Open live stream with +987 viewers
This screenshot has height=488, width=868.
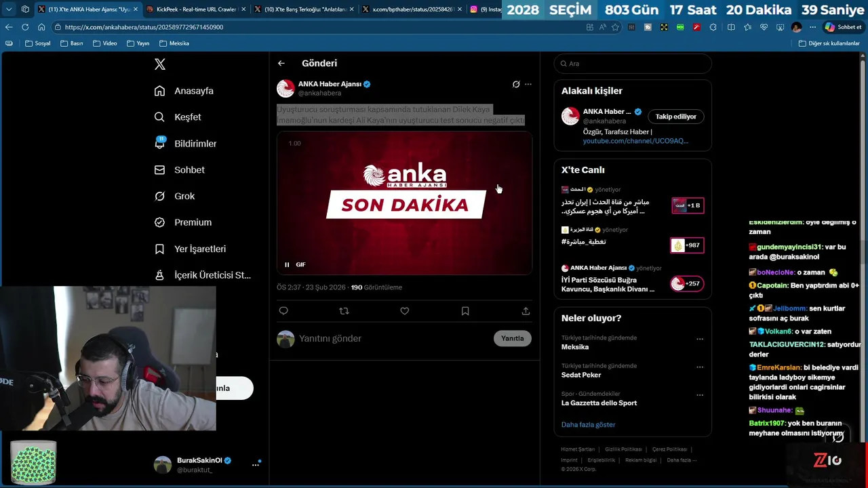pos(633,241)
